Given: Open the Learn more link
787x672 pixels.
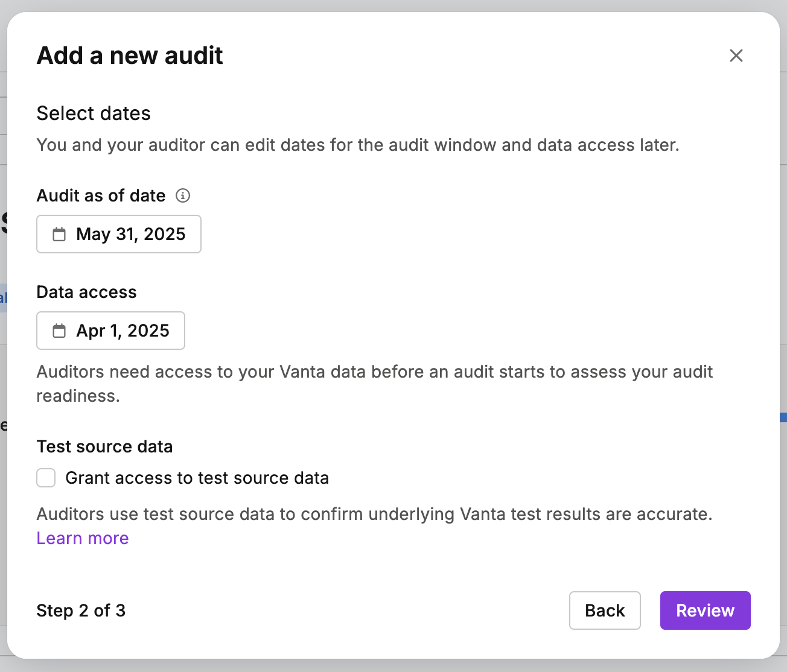Looking at the screenshot, I should point(83,538).
